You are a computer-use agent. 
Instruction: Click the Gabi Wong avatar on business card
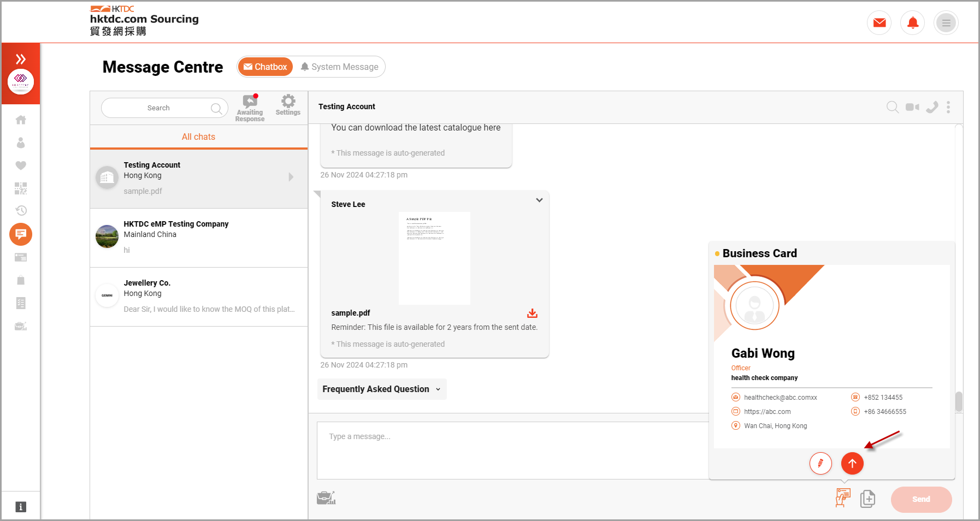coord(754,306)
